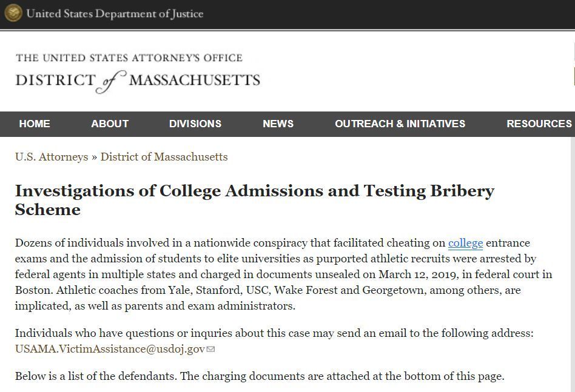575x392 pixels.
Task: Select DIVISIONS in the navigation bar
Action: (195, 124)
